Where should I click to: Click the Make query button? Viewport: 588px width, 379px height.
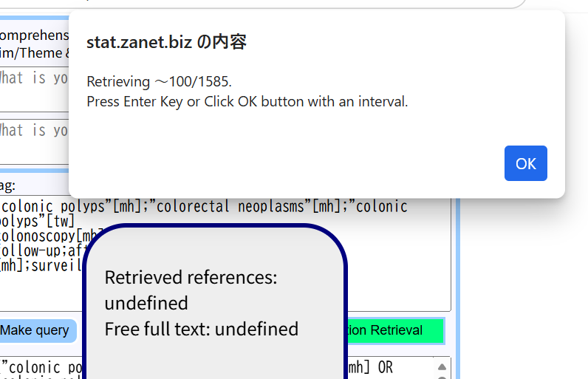[x=36, y=330]
